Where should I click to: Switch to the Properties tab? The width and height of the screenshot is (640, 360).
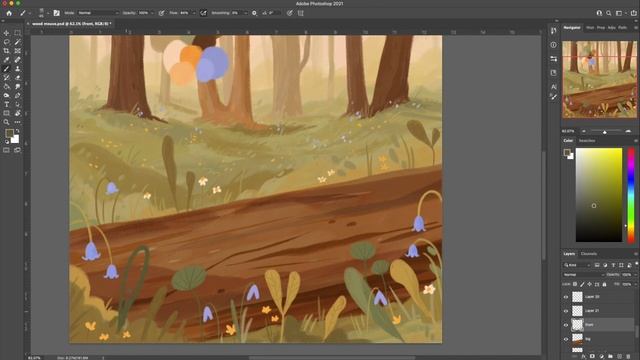coord(601,28)
